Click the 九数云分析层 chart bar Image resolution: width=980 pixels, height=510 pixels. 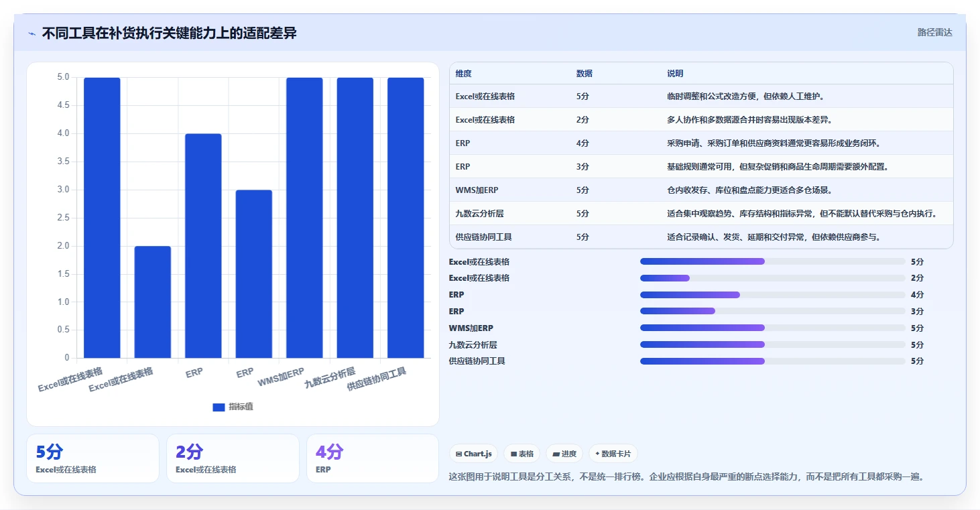tap(355, 218)
